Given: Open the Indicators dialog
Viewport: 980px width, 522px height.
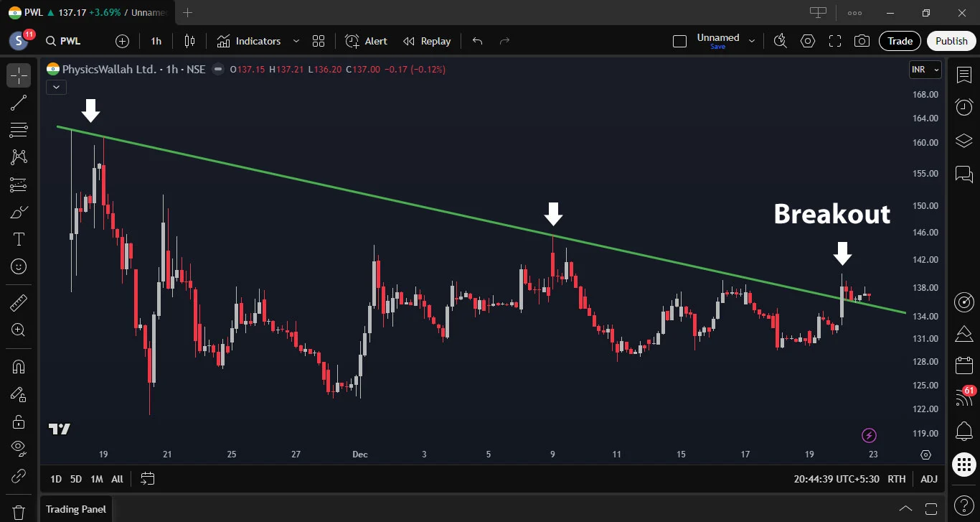Looking at the screenshot, I should [249, 41].
